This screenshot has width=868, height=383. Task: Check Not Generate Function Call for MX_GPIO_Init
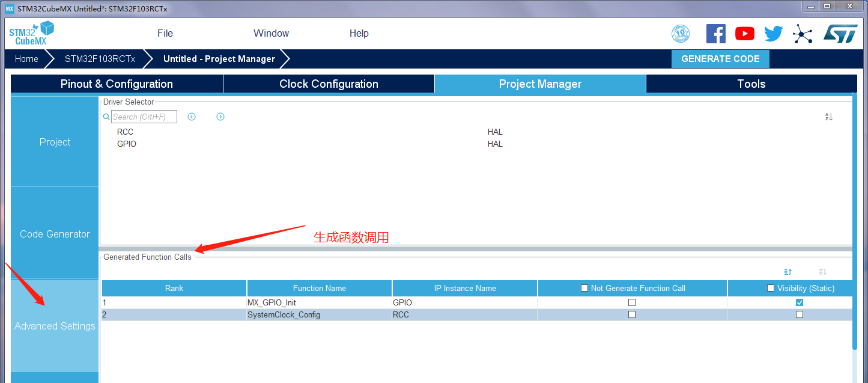tap(632, 302)
